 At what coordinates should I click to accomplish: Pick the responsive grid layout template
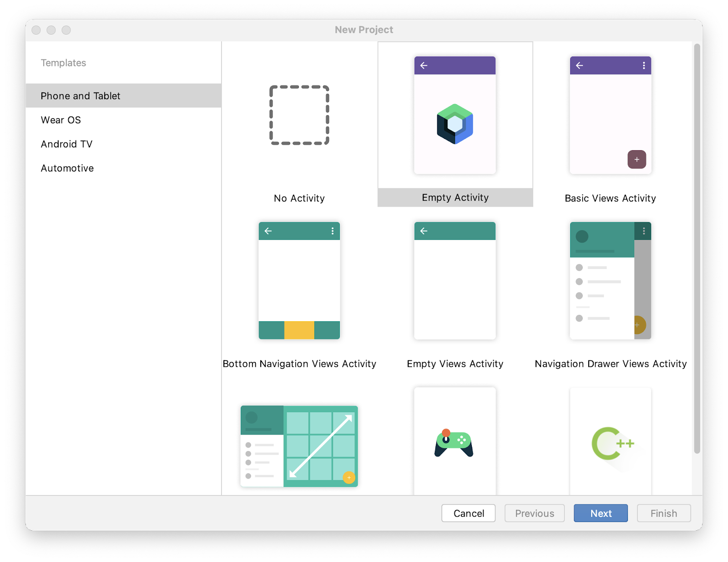(x=299, y=446)
